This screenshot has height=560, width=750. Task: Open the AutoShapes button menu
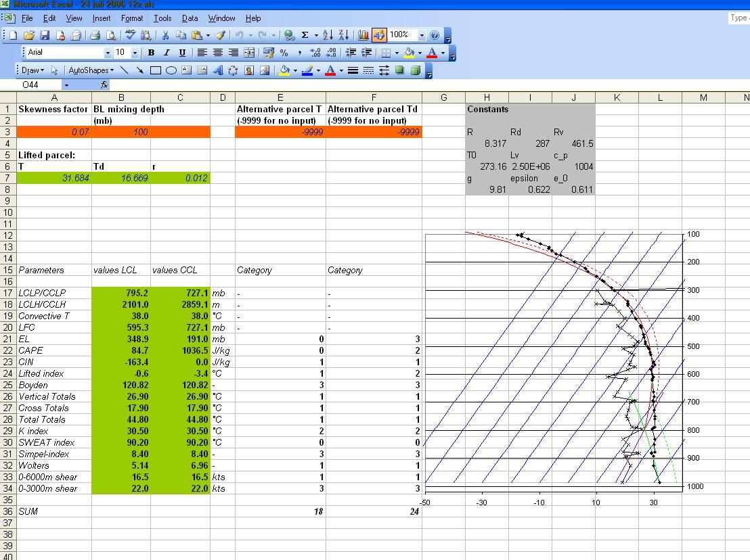tap(91, 70)
